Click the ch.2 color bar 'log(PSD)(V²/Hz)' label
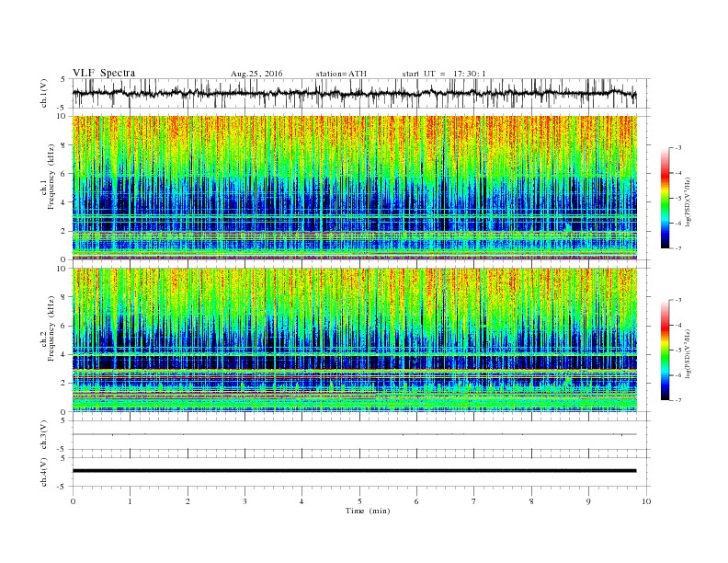Viewport: 728px width, 563px height. coord(688,353)
